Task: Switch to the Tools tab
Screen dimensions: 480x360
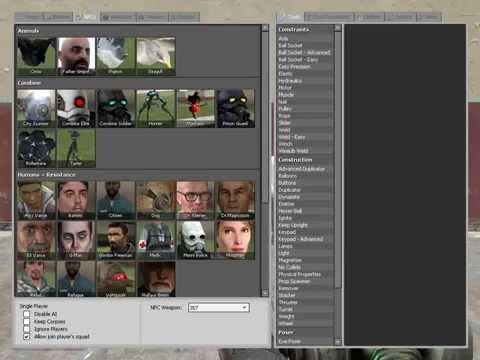Action: 291,17
